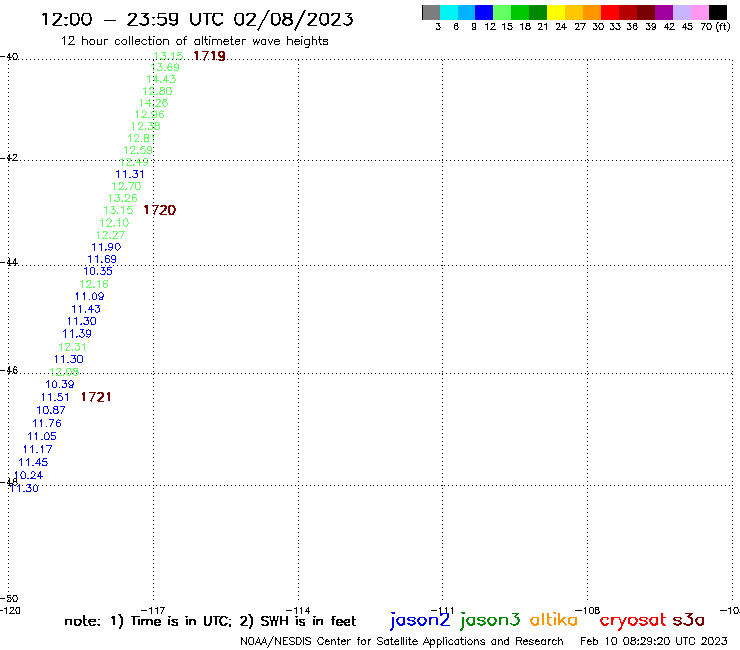Click the gray swatch in the color scale

[x=431, y=12]
